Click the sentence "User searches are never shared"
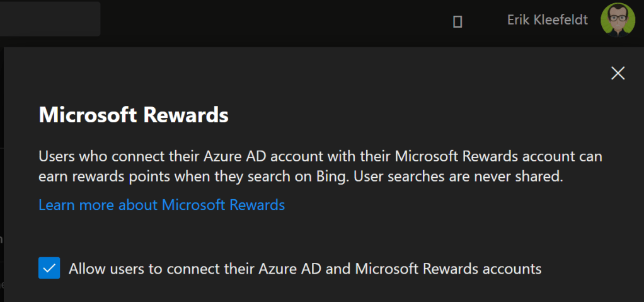The width and height of the screenshot is (644, 302). pyautogui.click(x=458, y=177)
